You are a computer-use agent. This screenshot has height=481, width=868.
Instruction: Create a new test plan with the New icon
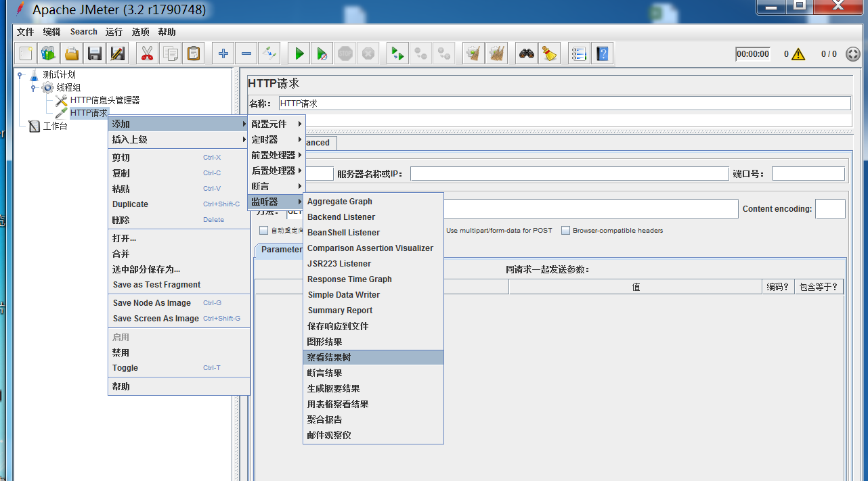point(26,53)
